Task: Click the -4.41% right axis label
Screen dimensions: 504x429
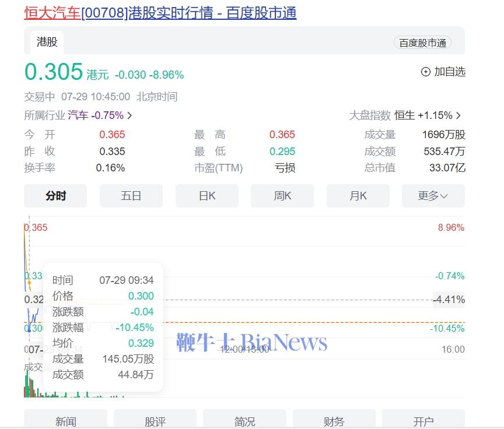Action: coord(449,300)
